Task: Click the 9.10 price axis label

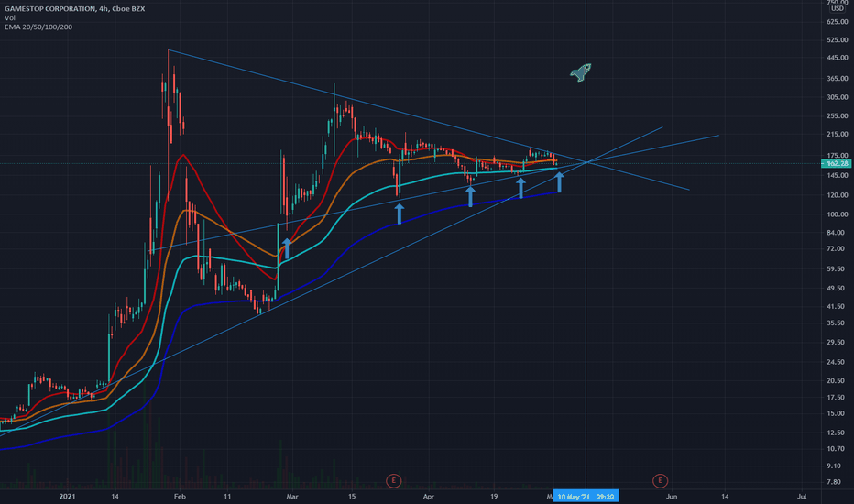Action: click(834, 466)
